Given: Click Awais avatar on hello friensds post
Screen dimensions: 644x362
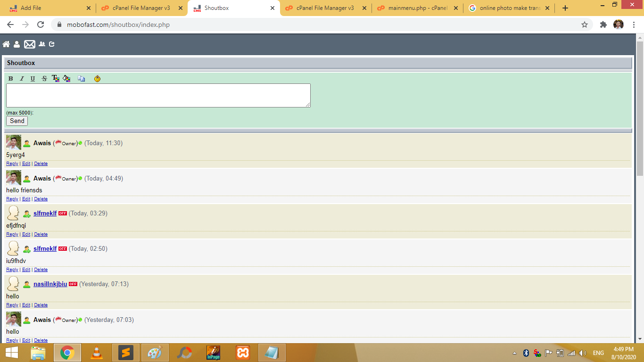Looking at the screenshot, I should pos(14,178).
